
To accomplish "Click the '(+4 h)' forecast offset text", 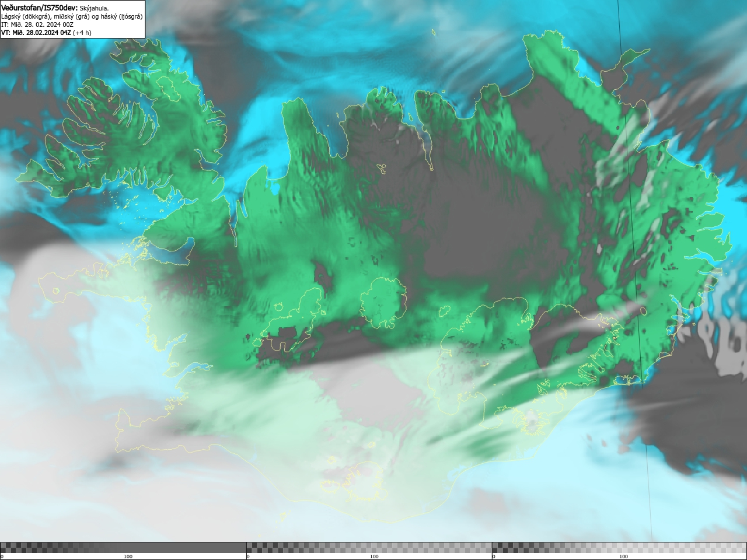I will [82, 33].
